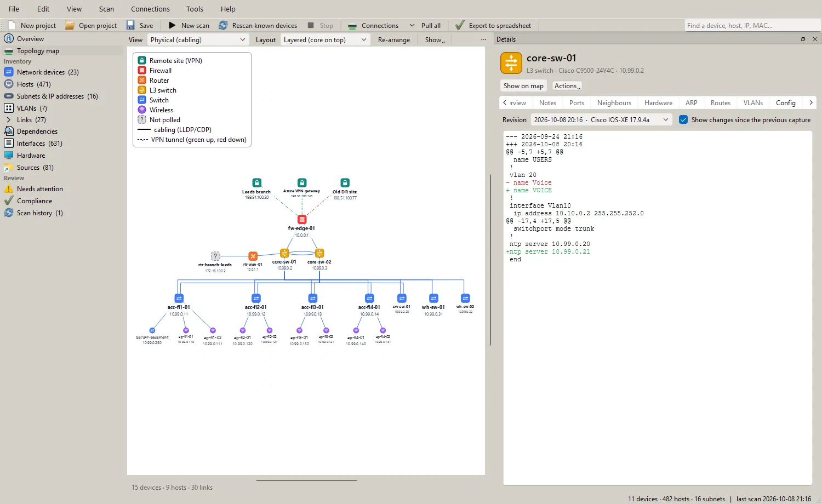Screen dimensions: 822x504
Task: Open the Actions dropdown for core-sw-01
Action: 567,86
